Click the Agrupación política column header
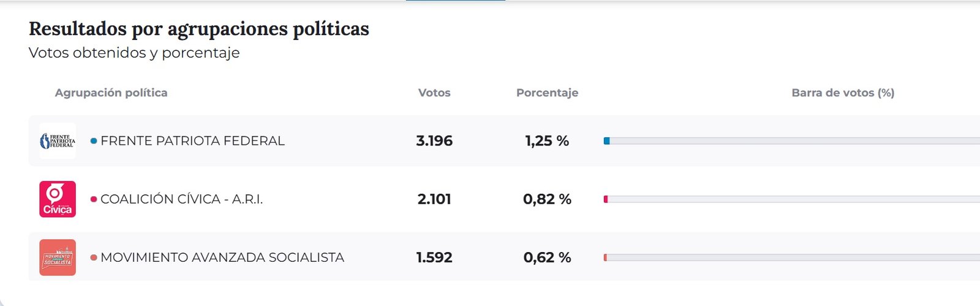The image size is (980, 306). pos(111,93)
